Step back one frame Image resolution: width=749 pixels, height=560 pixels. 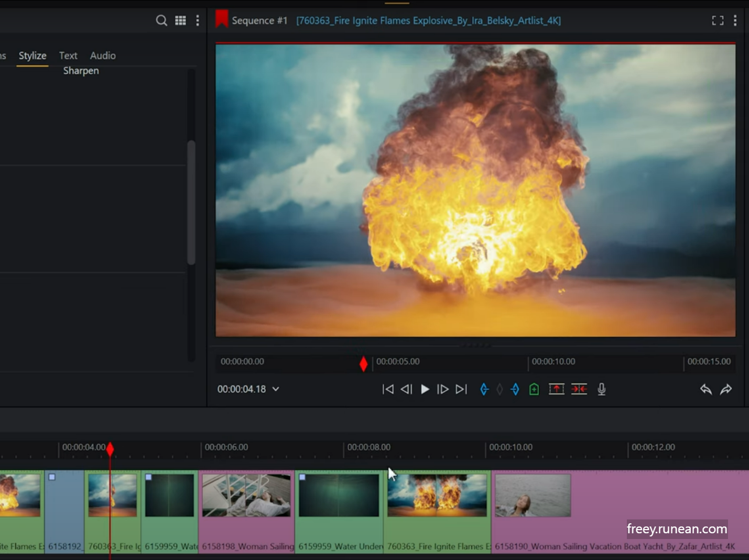click(406, 389)
